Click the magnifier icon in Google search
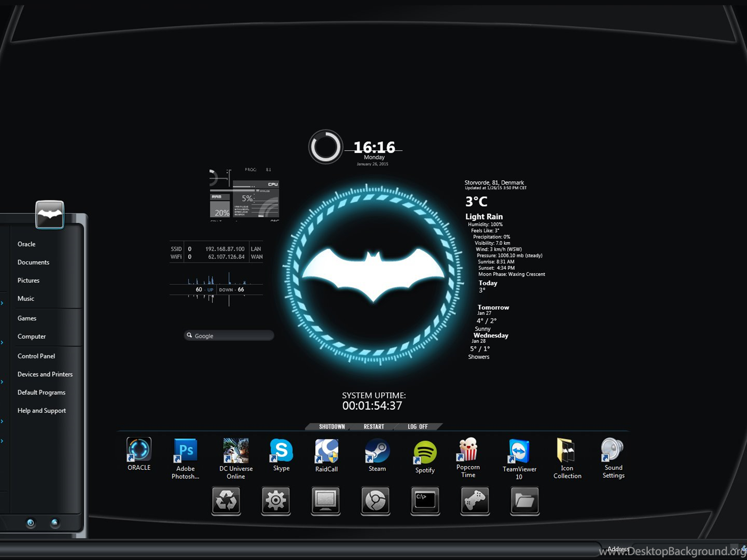This screenshot has width=747, height=560. 189,335
